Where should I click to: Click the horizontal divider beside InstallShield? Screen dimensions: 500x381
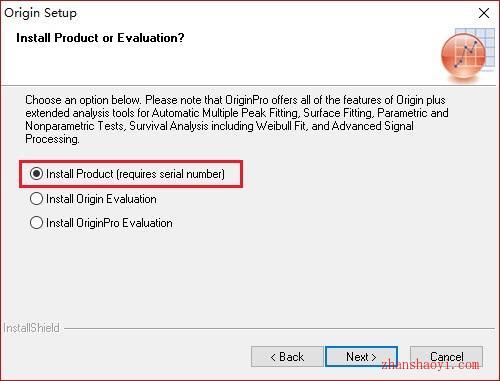click(x=279, y=329)
